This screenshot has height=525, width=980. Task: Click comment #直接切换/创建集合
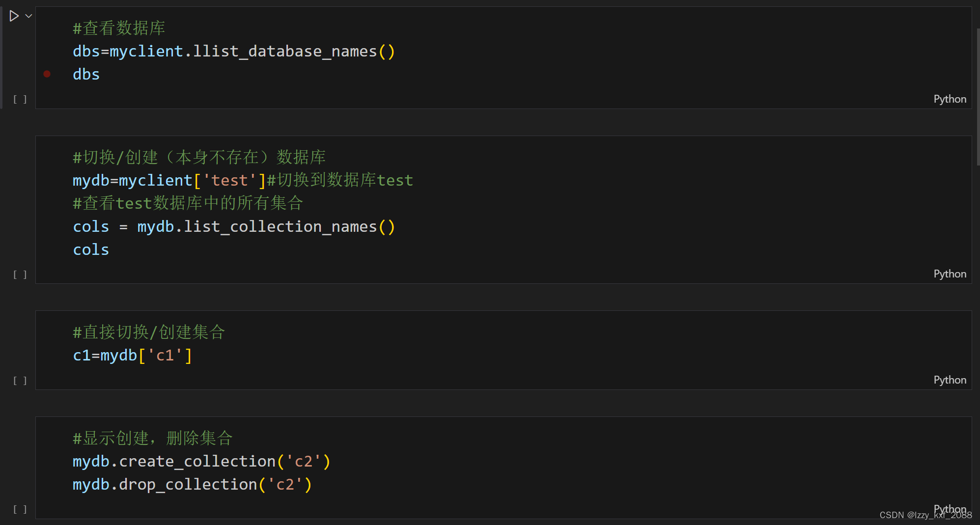click(x=149, y=332)
